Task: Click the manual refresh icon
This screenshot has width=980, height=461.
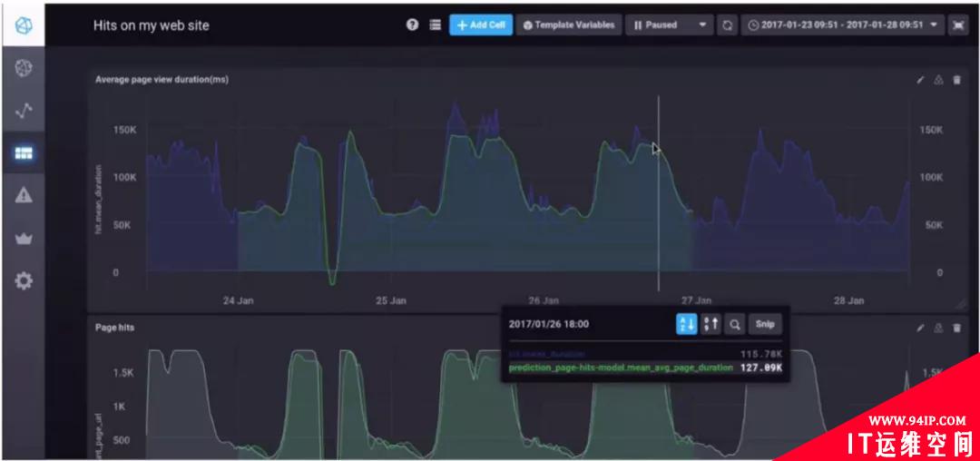Action: pos(728,25)
